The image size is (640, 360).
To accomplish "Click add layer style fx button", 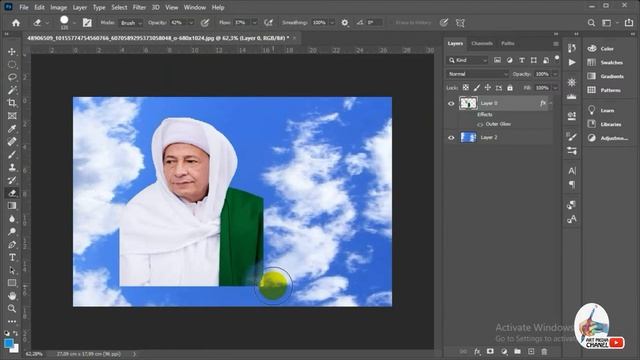I will pos(477,351).
